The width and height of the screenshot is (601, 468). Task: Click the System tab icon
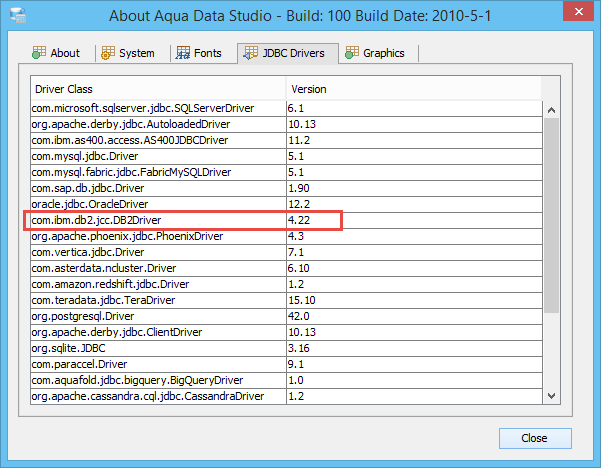107,53
